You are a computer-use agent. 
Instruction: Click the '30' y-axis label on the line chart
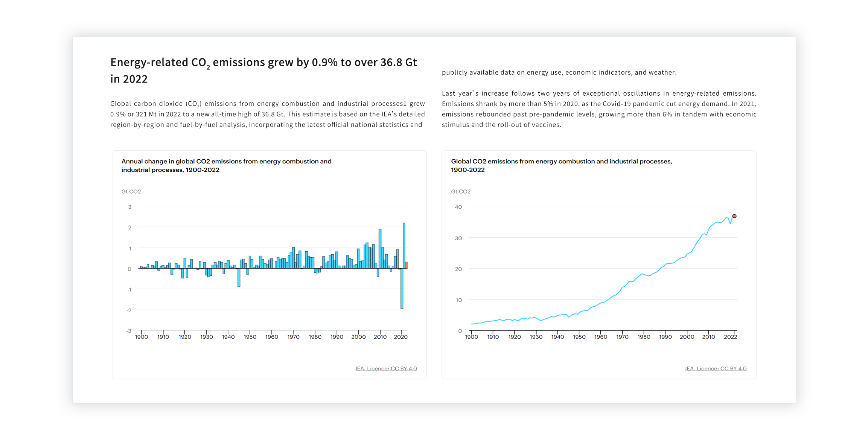(458, 238)
